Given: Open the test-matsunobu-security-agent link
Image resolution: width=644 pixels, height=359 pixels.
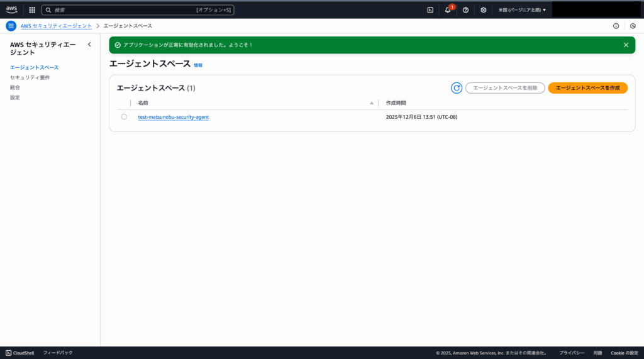Looking at the screenshot, I should point(174,117).
